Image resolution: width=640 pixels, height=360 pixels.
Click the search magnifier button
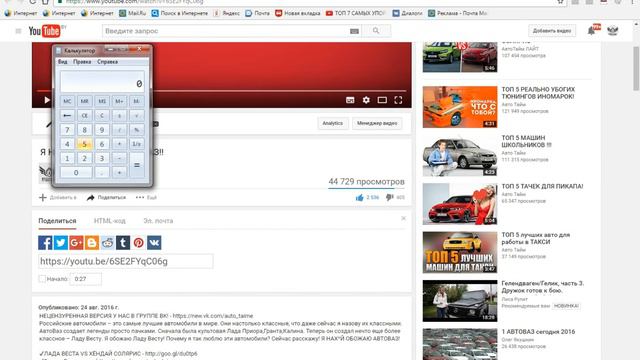[x=376, y=31]
